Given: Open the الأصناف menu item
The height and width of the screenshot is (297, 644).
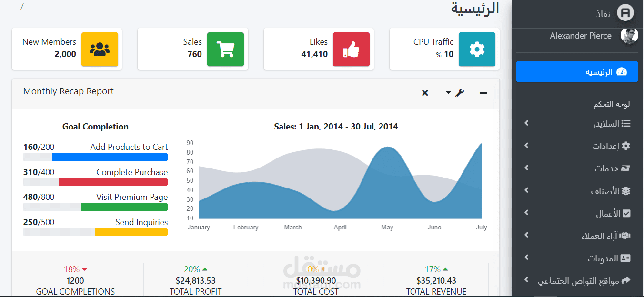Looking at the screenshot, I should pyautogui.click(x=577, y=191).
